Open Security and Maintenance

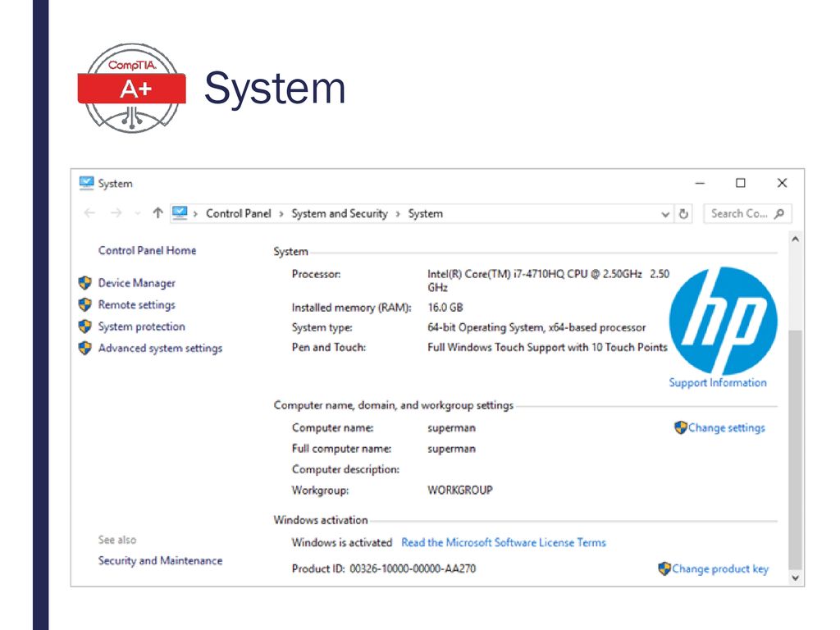(160, 561)
